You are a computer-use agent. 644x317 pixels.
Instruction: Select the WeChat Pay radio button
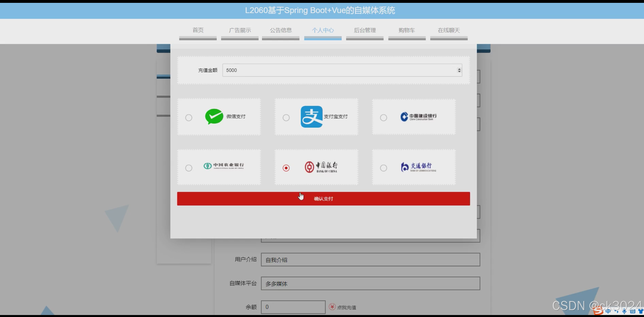point(188,117)
